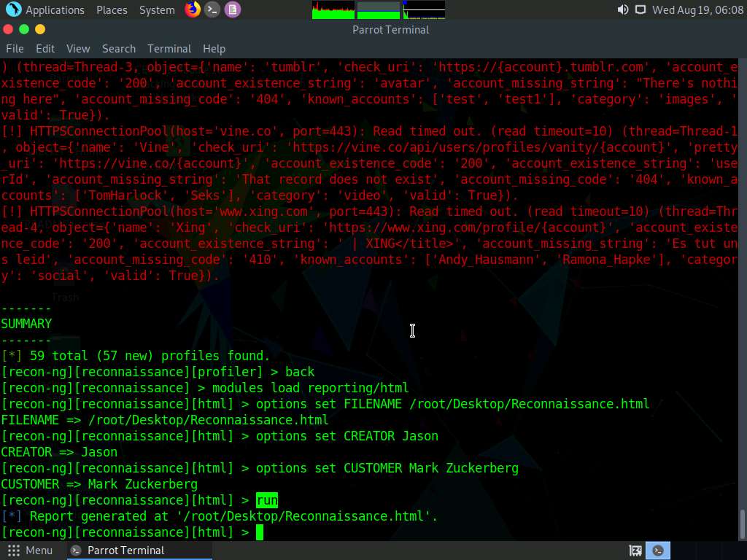Click '59 total (57 new) profiles found.' line
Screen dimensions: 747x560
135,356
